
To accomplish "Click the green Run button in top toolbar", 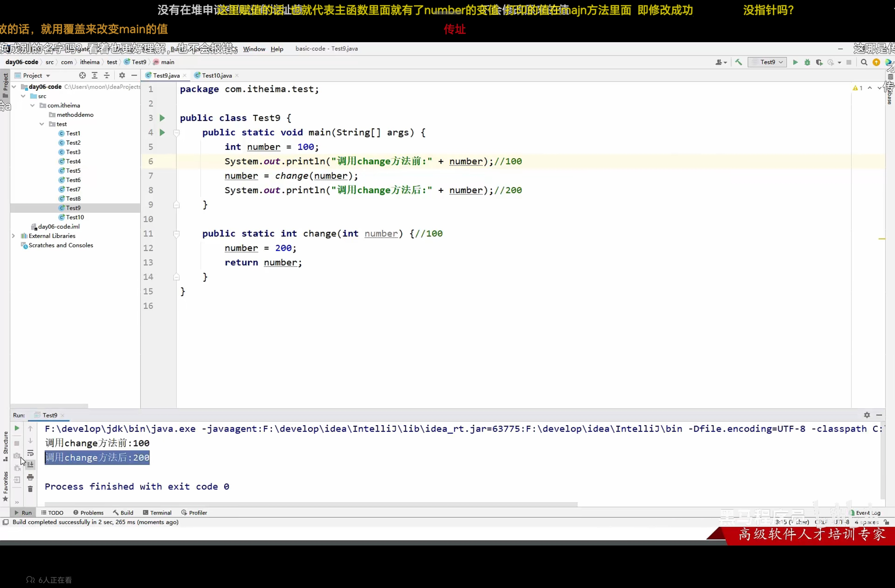I will tap(795, 62).
